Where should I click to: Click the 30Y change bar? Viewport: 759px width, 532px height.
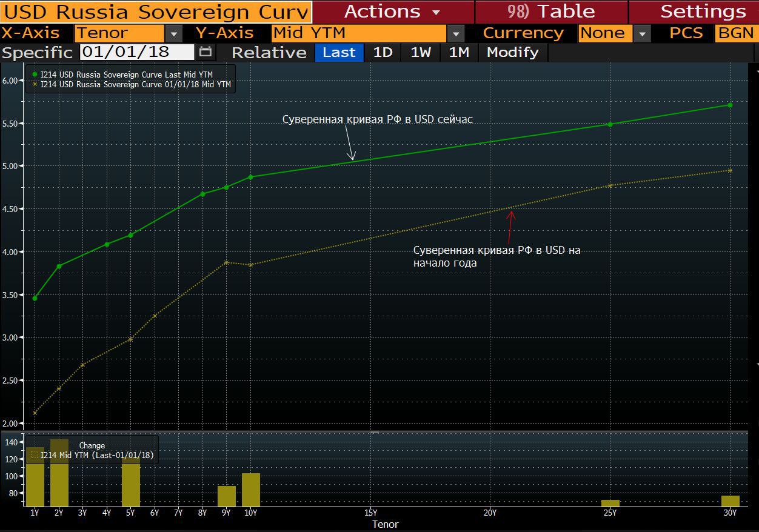[731, 501]
